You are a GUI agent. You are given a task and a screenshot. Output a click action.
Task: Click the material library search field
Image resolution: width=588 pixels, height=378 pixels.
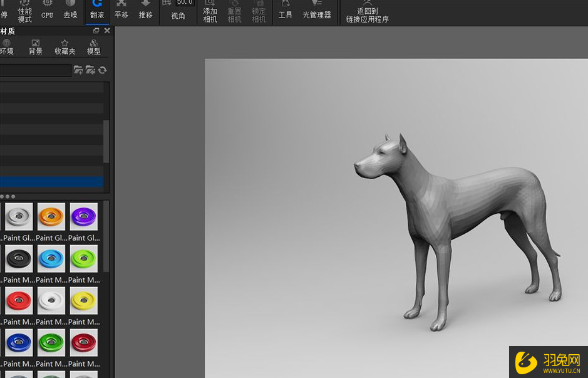[35, 70]
